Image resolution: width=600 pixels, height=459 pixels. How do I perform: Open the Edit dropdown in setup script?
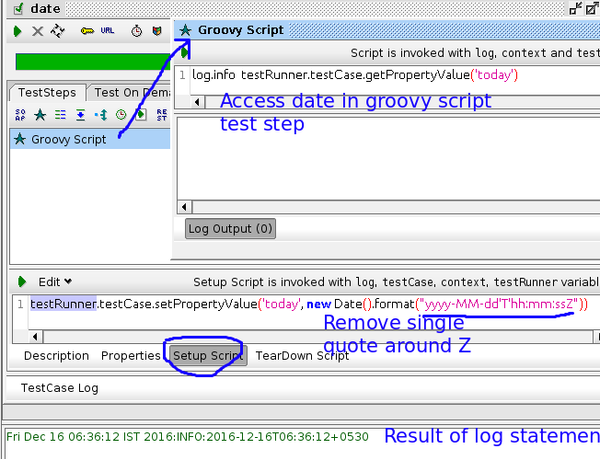point(55,282)
